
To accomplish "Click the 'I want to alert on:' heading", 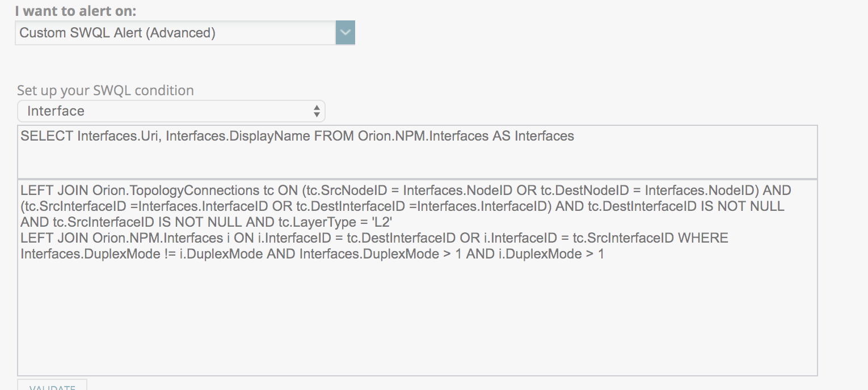I will [x=75, y=11].
